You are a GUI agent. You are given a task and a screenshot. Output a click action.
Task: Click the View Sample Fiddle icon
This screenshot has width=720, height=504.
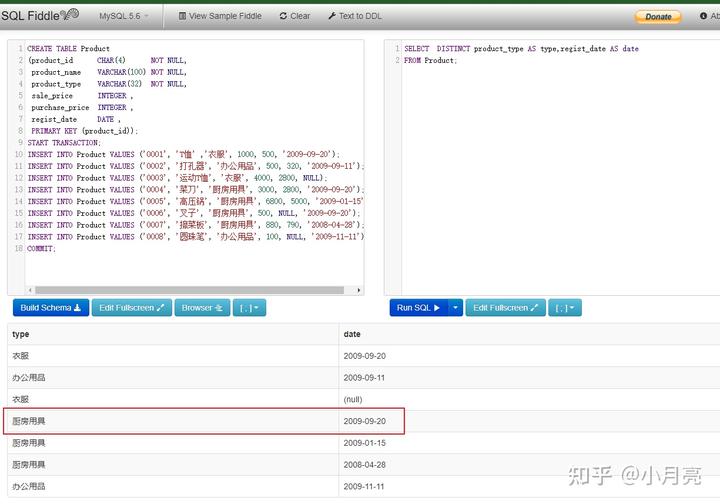click(x=182, y=16)
